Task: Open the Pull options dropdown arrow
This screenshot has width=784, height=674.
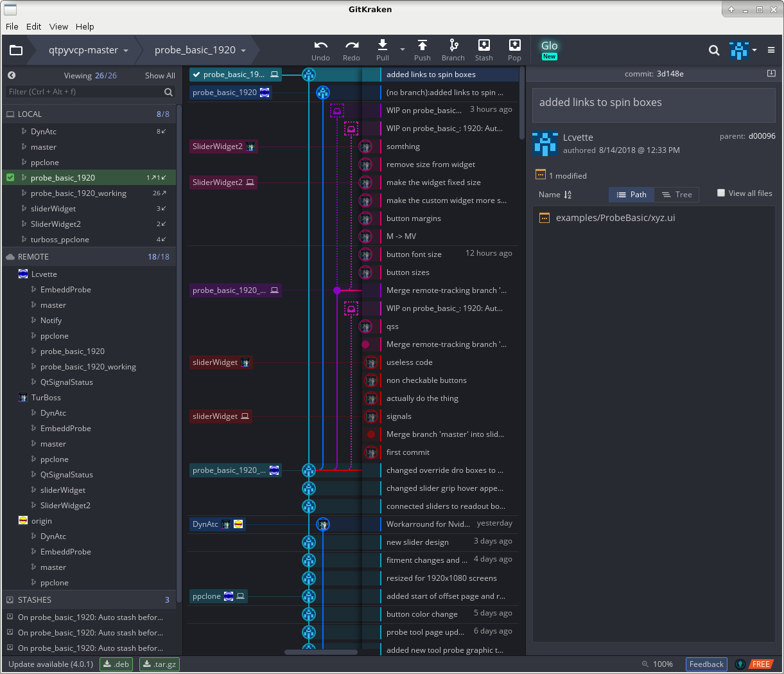Action: [x=403, y=49]
